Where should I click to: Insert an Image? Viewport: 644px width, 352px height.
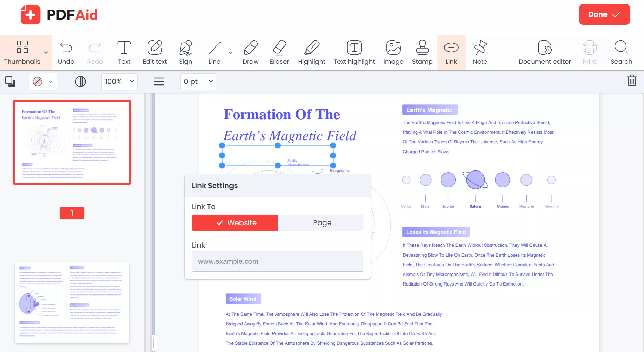pos(393,52)
